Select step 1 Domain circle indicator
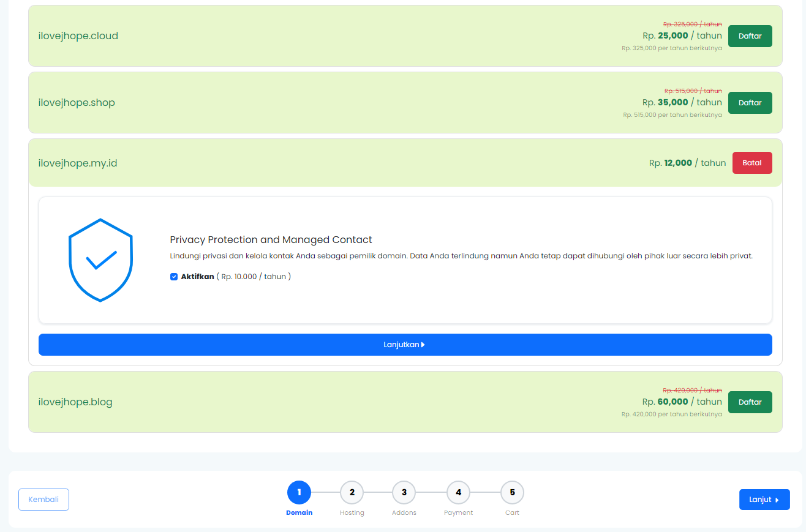Image resolution: width=806 pixels, height=532 pixels. click(x=299, y=492)
